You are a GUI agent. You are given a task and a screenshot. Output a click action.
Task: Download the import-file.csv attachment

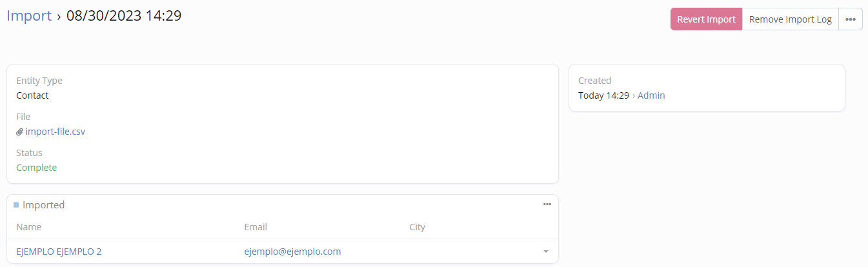[55, 132]
